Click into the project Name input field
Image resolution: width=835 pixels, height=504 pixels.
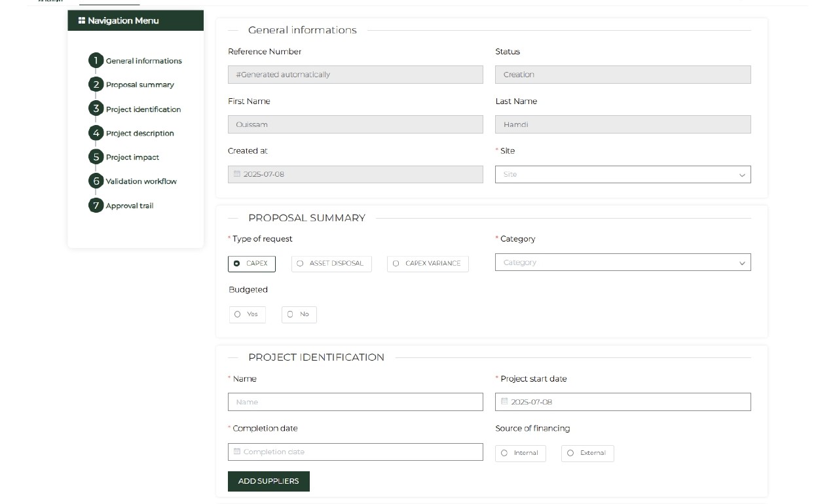tap(355, 402)
